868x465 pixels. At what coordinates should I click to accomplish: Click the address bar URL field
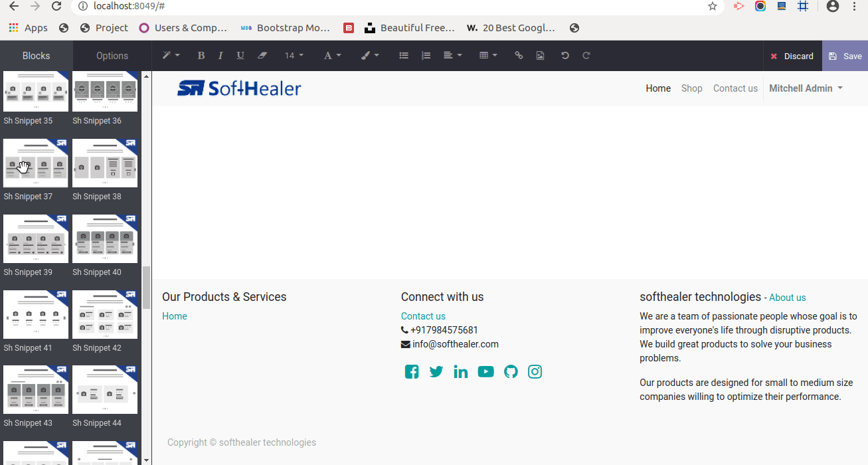click(398, 6)
